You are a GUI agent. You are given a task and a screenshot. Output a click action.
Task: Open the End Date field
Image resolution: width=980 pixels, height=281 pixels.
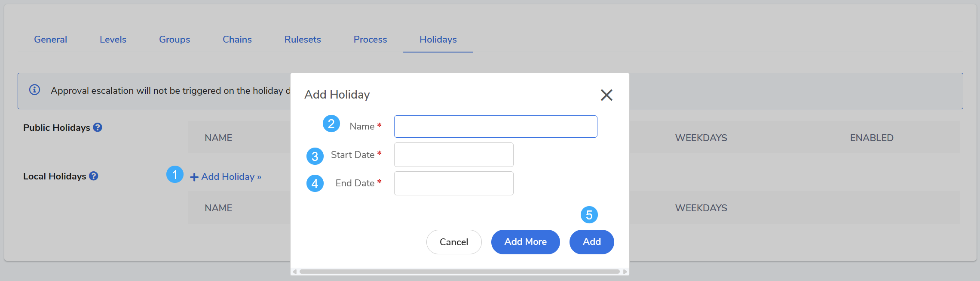(453, 183)
